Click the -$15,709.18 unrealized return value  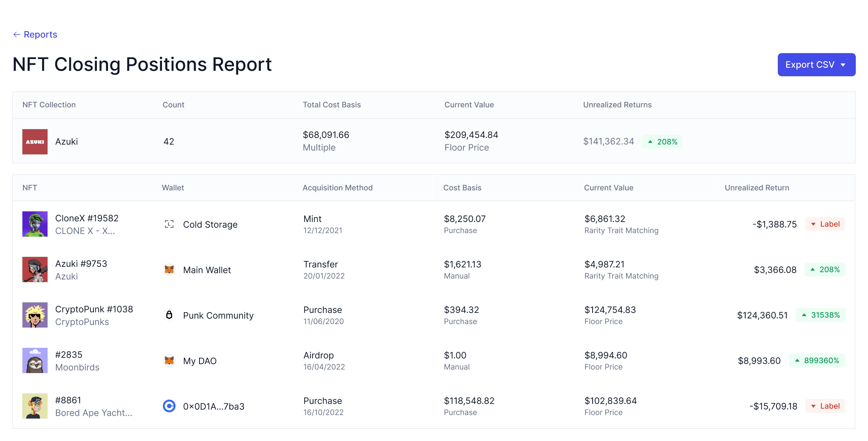pos(773,406)
